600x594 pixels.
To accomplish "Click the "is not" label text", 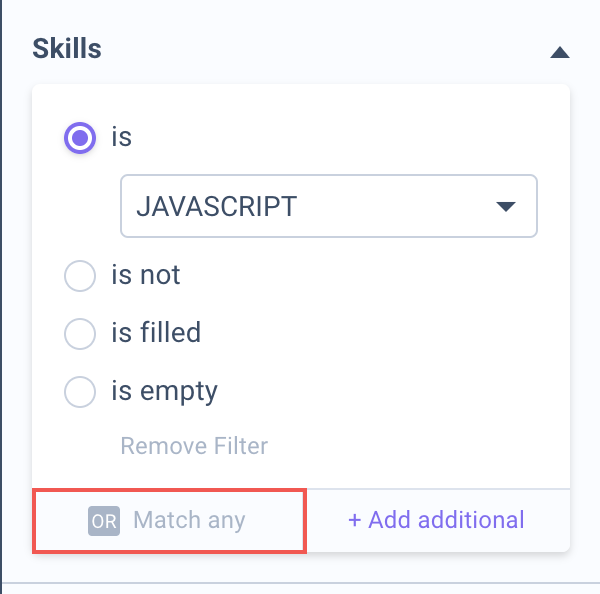I will click(x=146, y=276).
